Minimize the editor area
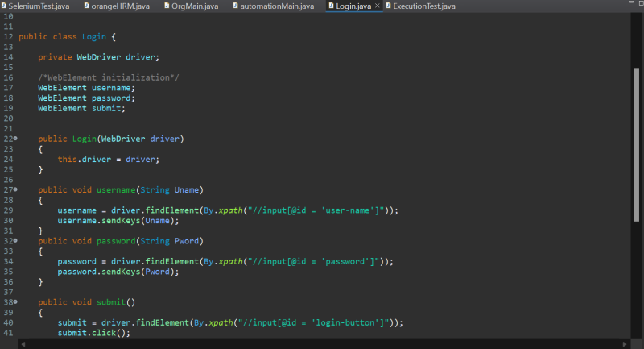The width and height of the screenshot is (644, 349). (631, 2)
